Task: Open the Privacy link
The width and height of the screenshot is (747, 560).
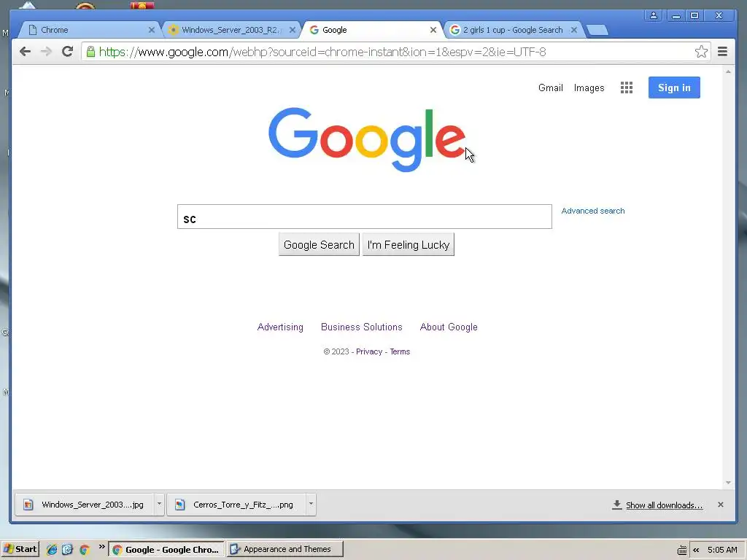Action: [x=368, y=351]
